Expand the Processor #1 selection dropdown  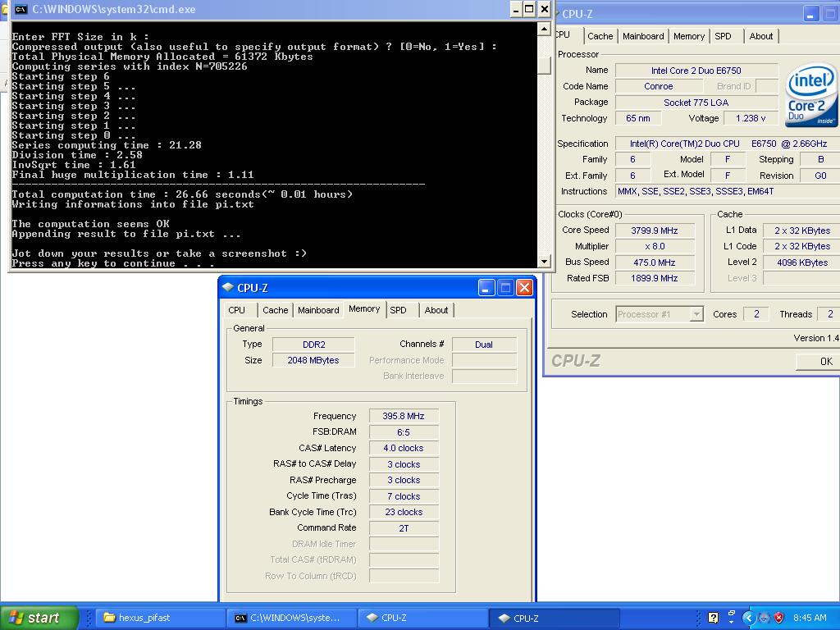click(x=696, y=314)
